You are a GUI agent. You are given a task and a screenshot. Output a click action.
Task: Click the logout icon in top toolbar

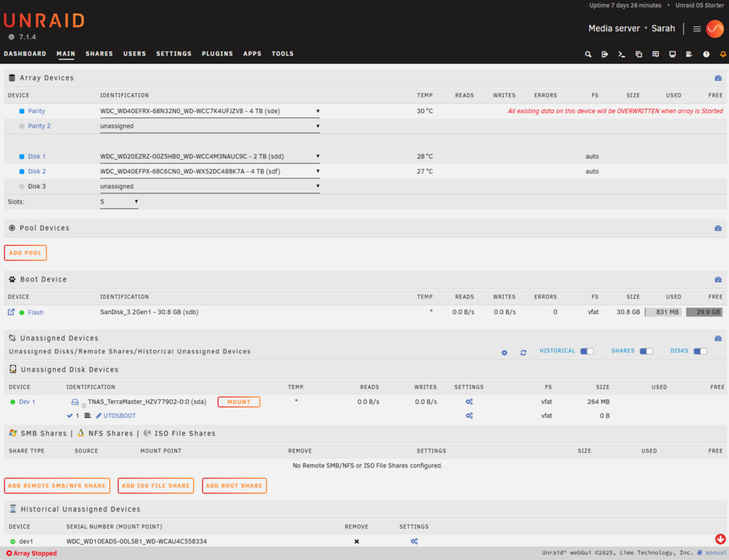(x=605, y=55)
